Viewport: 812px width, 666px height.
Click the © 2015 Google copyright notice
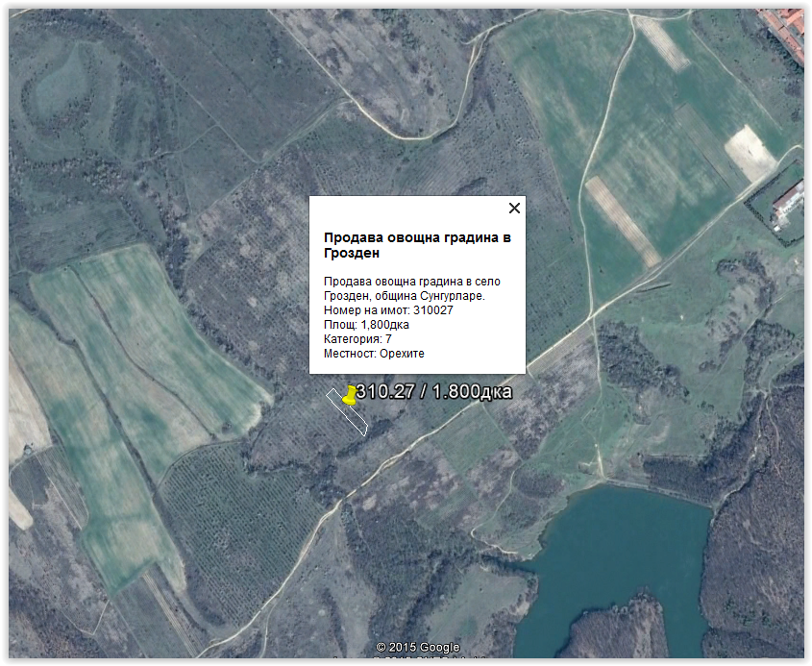click(417, 647)
